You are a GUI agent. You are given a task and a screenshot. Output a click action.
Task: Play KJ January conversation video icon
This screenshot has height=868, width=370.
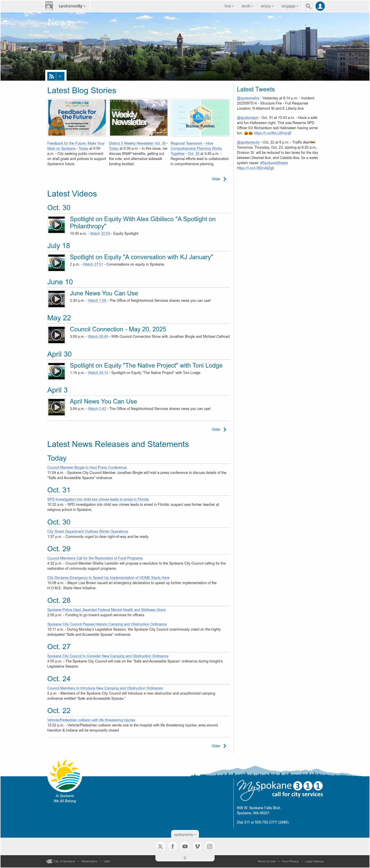point(56,263)
